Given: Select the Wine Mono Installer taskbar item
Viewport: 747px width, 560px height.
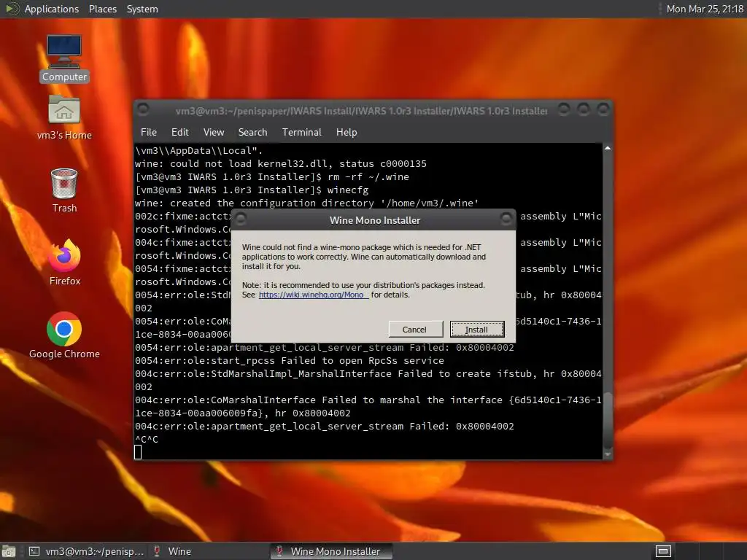Looking at the screenshot, I should click(332, 551).
